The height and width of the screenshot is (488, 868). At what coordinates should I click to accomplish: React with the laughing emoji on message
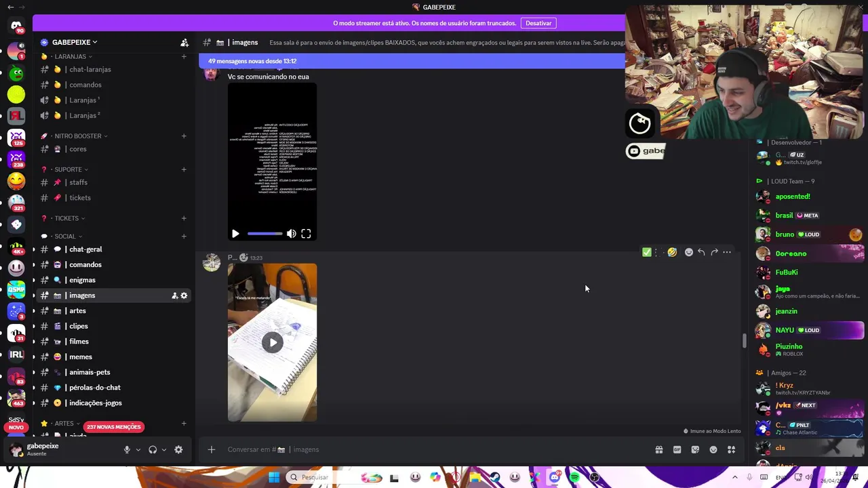[672, 252]
